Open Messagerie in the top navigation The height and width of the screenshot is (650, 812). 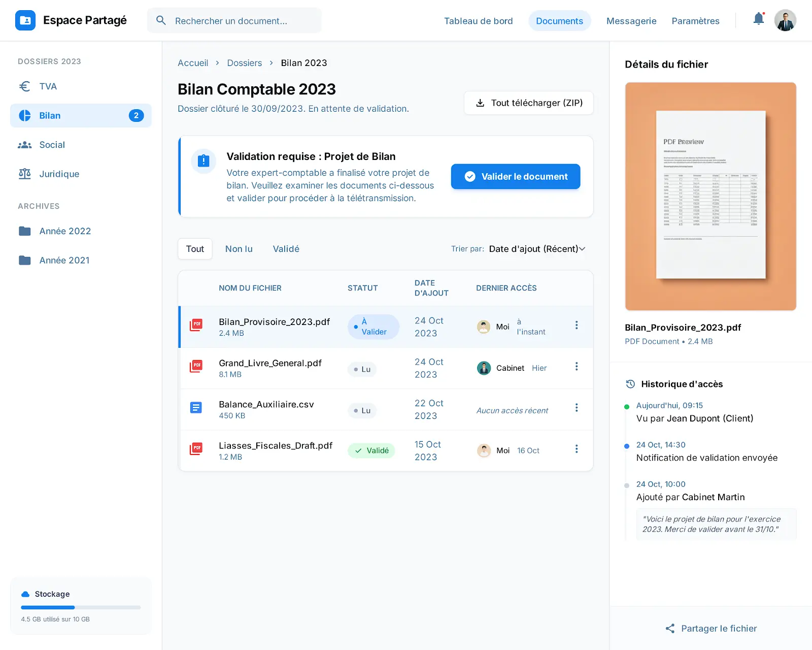(x=631, y=21)
